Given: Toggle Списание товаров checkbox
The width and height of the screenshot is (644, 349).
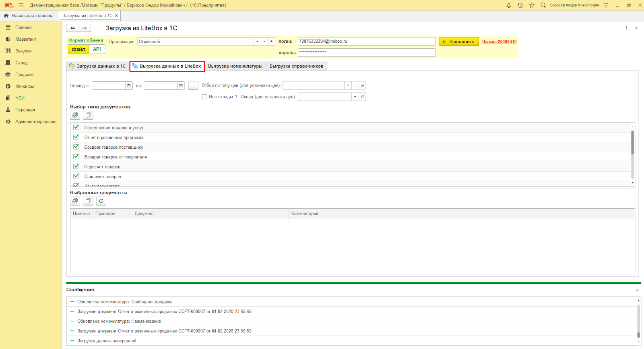Looking at the screenshot, I should (x=76, y=176).
